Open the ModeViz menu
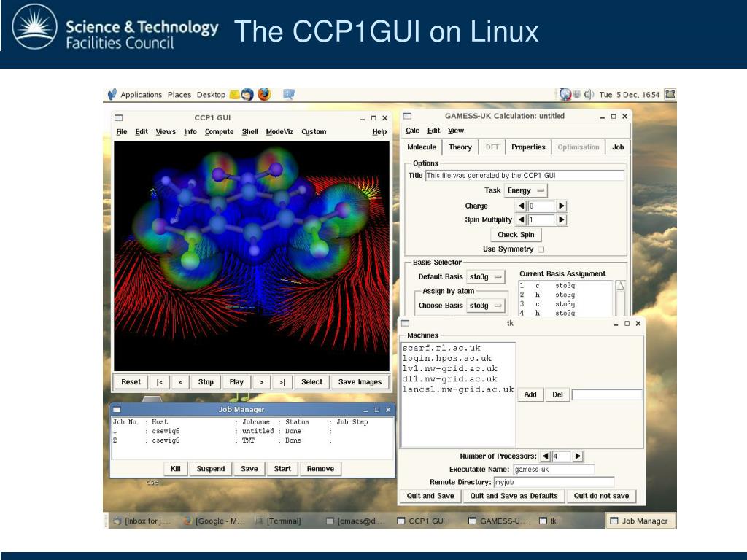The image size is (747, 560). click(279, 132)
